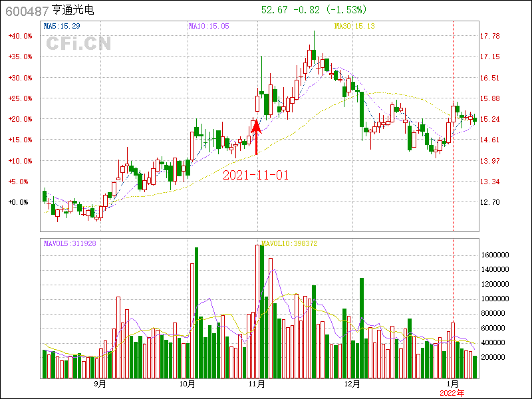Click the +15.0% left axis label
This screenshot has width=532, height=399.
(x=21, y=140)
